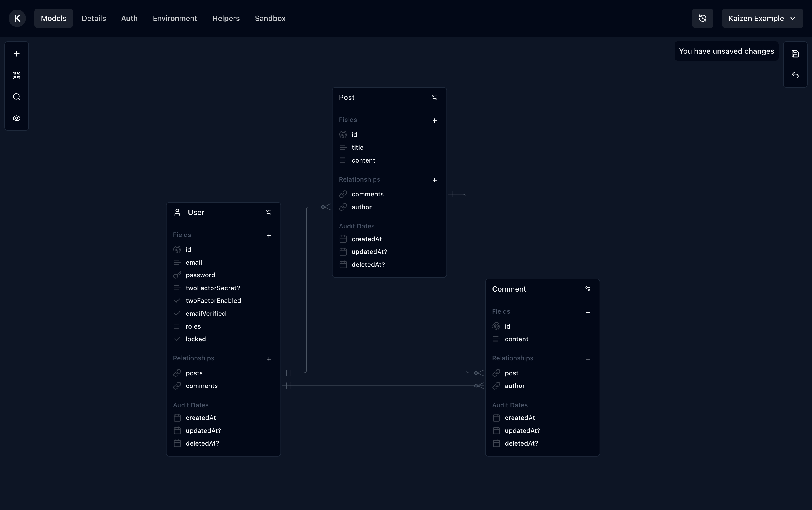Add a relationship to the User model
Screen dimensions: 812x510
269,359
